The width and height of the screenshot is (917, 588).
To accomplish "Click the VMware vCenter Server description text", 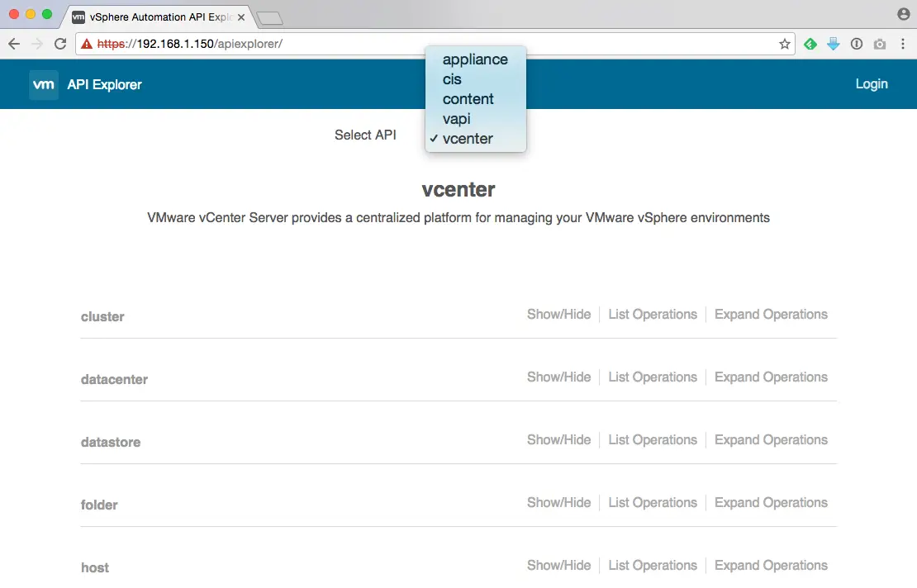I will pos(458,217).
